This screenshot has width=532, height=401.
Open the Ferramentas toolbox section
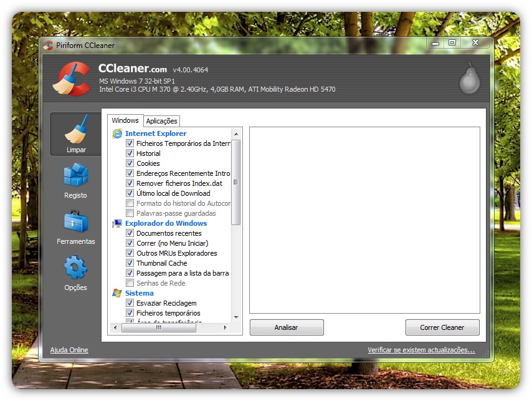[75, 227]
